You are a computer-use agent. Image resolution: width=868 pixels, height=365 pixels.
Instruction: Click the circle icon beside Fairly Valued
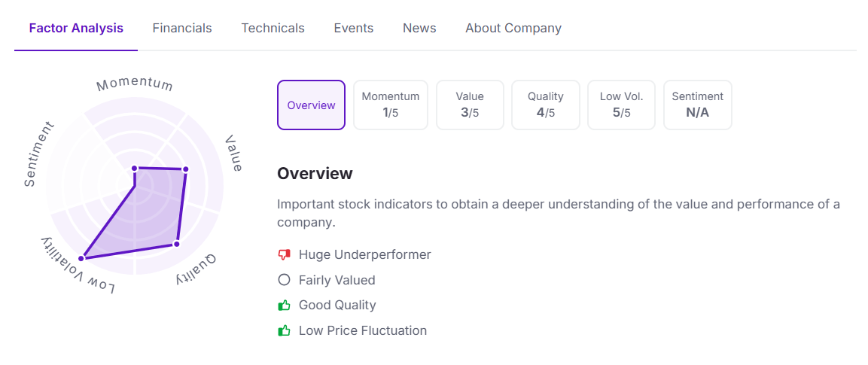pyautogui.click(x=284, y=280)
